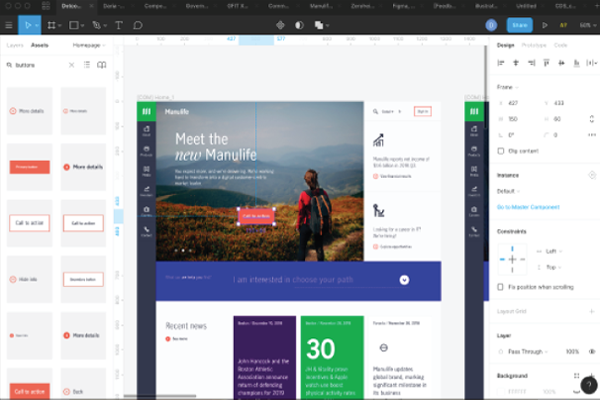Open the file browser grid icon
600x400 pixels.
[x=46, y=6]
